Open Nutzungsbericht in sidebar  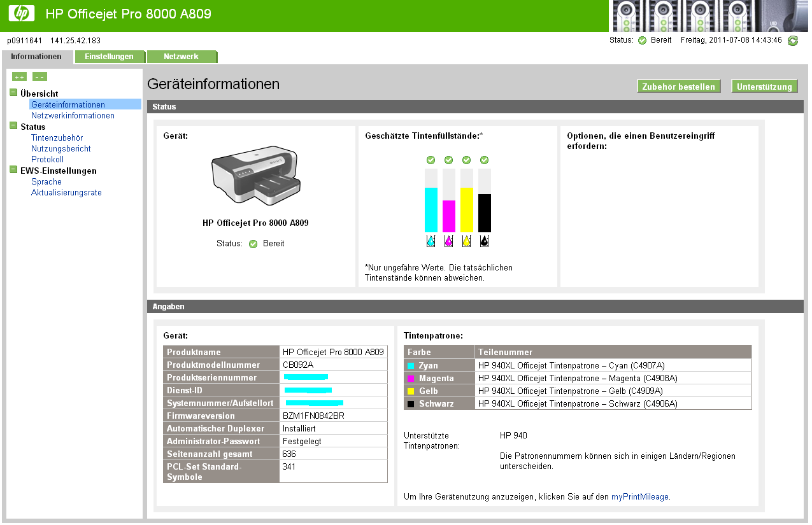click(x=61, y=148)
